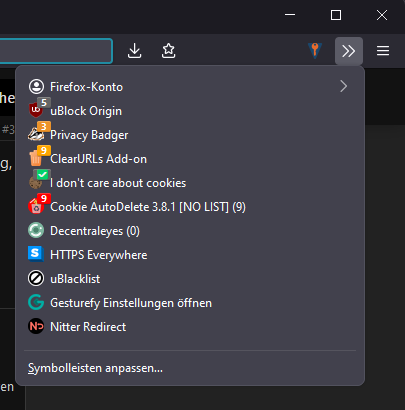Image resolution: width=405 pixels, height=410 pixels.
Task: Open the downloads panel arrow icon
Action: pos(134,51)
